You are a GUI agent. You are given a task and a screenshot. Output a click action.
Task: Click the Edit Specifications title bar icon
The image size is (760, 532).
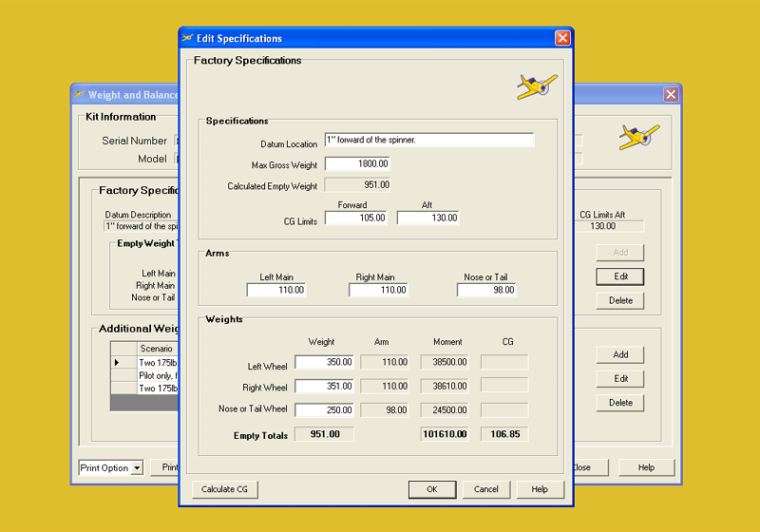tap(187, 38)
